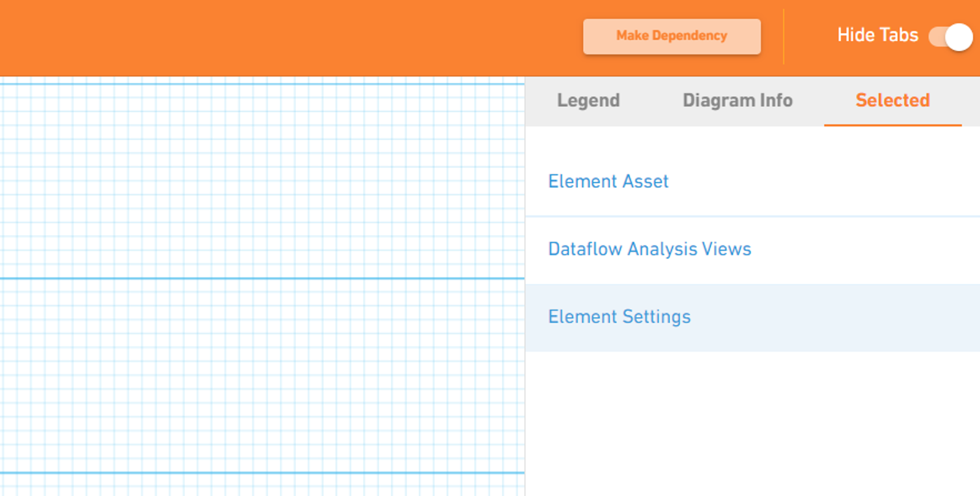Click separator between Element Asset and Dataflow rows

click(752, 216)
